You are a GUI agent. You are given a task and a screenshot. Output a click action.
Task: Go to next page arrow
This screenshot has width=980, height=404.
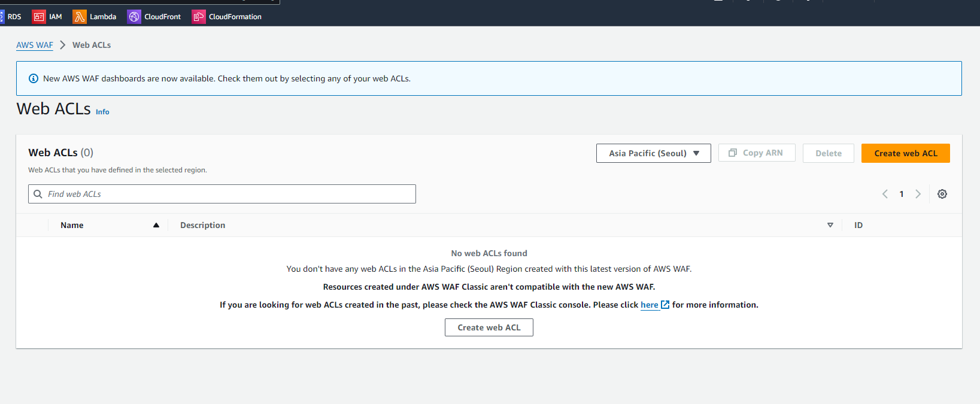918,194
